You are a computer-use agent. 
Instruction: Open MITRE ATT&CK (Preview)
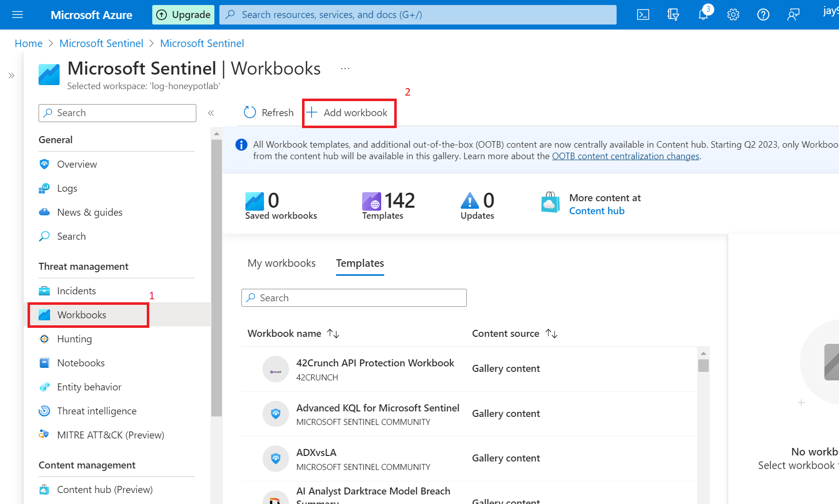coord(110,435)
